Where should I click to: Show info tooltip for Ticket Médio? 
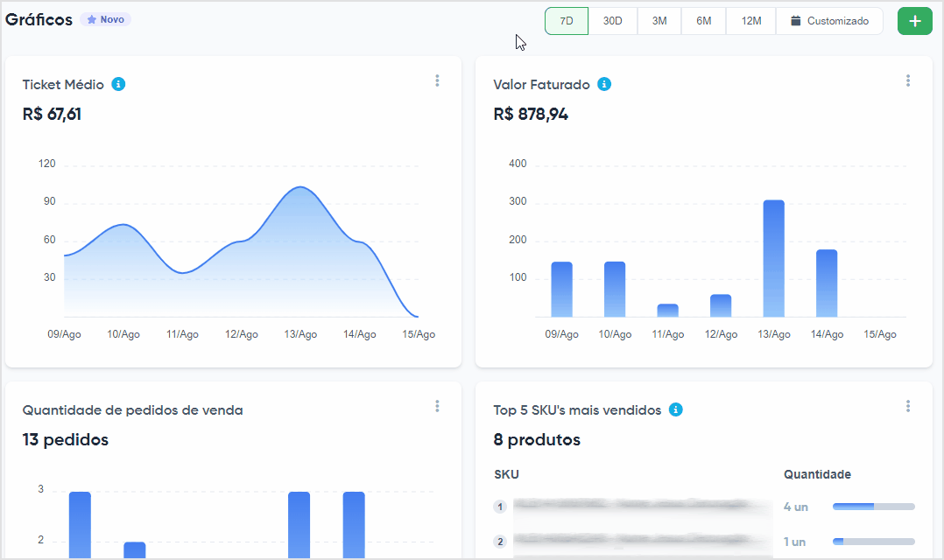tap(118, 84)
